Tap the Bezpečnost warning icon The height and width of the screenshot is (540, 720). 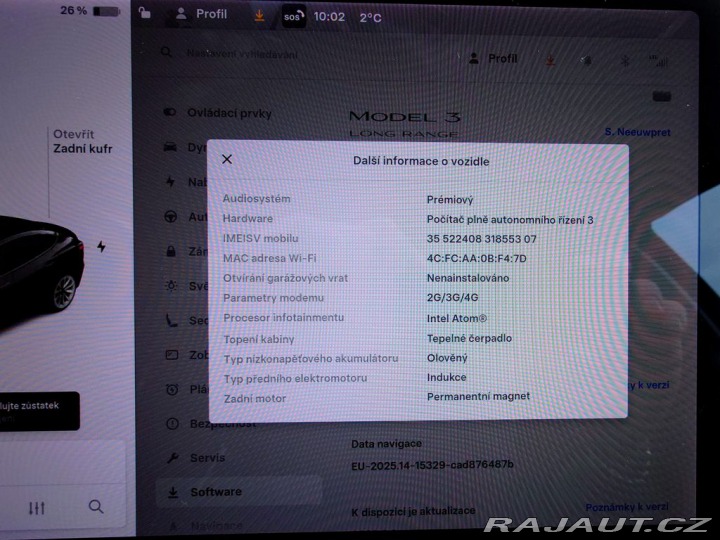[171, 424]
